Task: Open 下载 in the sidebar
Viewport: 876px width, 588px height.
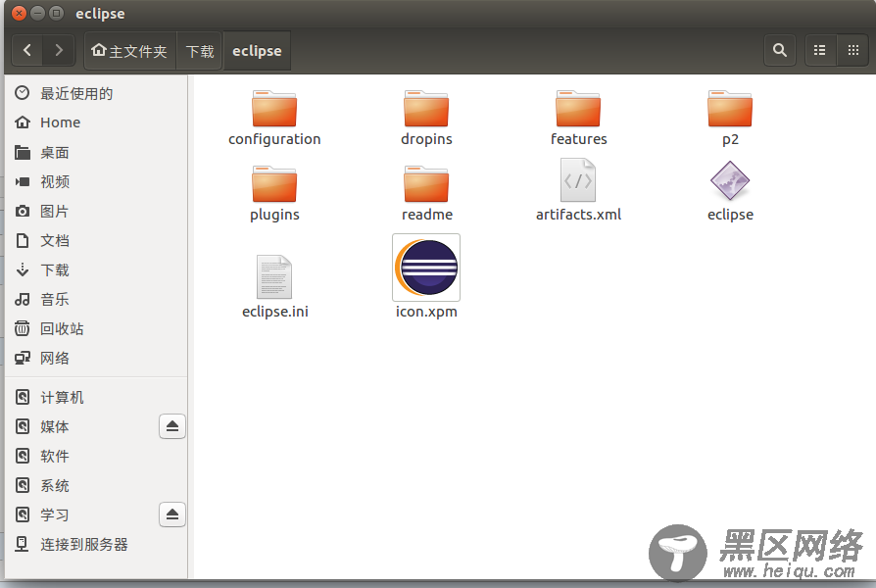Action: click(96, 269)
